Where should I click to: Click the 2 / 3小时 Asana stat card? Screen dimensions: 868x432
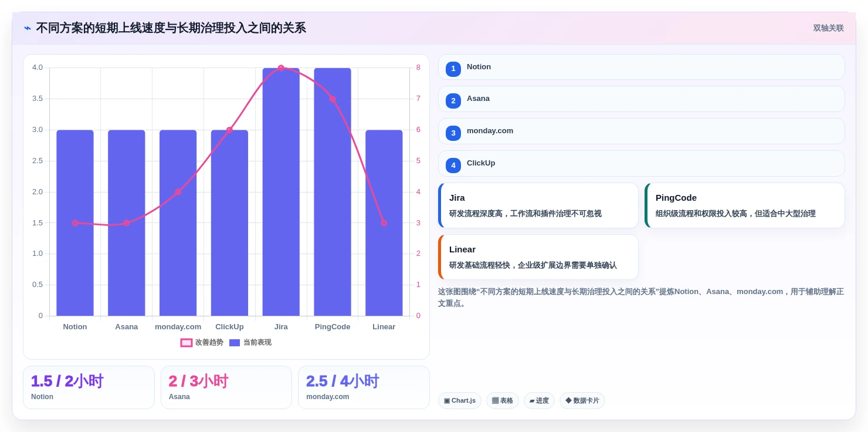point(226,387)
